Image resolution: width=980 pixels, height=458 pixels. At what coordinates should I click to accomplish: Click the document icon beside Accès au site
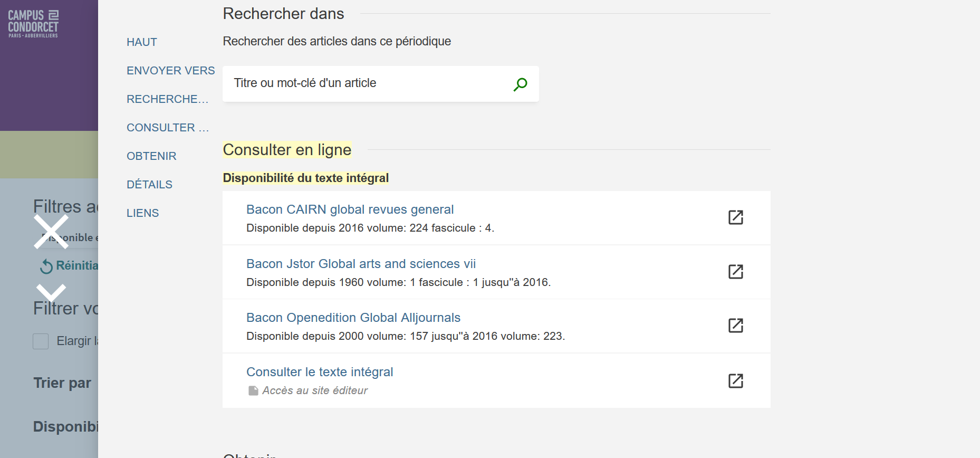tap(253, 390)
